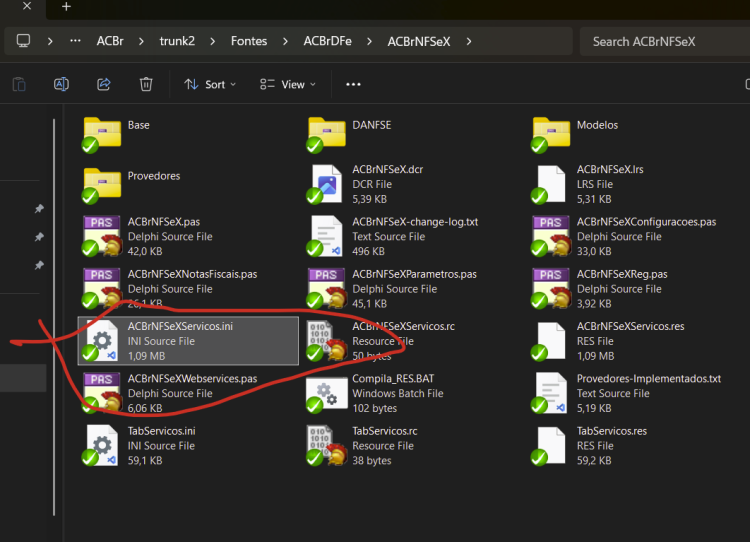Select TabServicos.rc resource file icon
The image size is (750, 542).
point(326,445)
